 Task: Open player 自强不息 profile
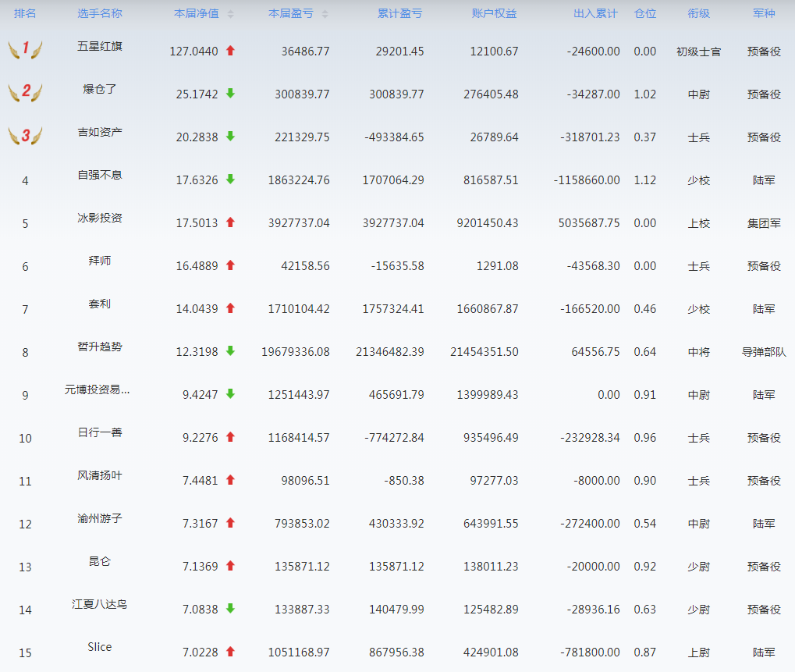(100, 175)
